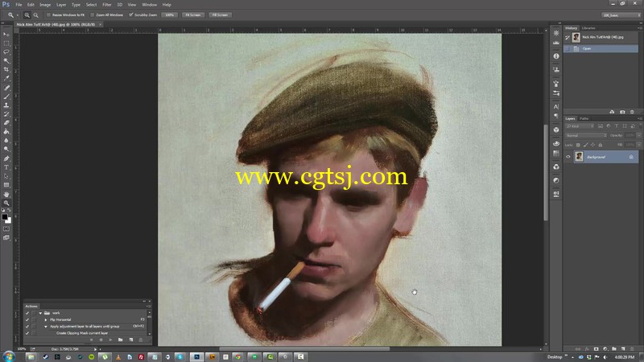This screenshot has height=362, width=644.
Task: Toggle the 'work' action set checkmark
Action: pos(27,313)
